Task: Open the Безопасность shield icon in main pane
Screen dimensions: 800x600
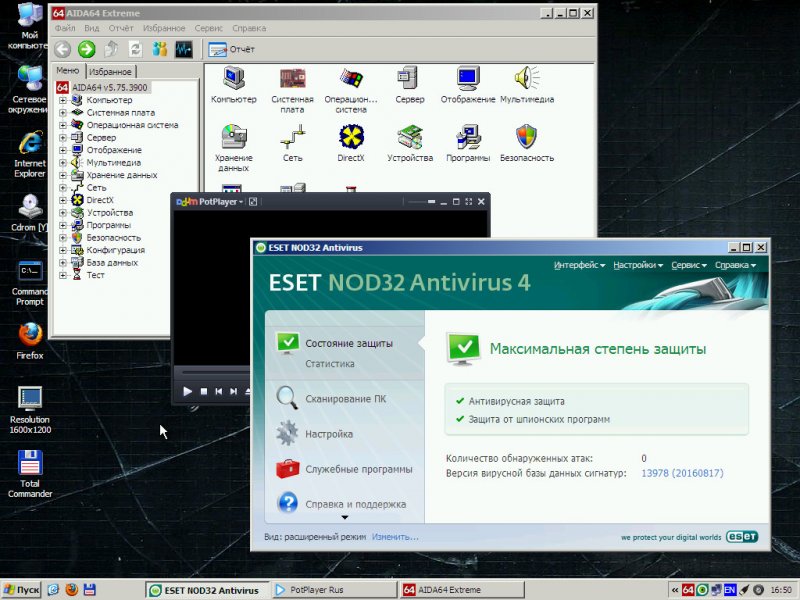Action: coord(527,143)
